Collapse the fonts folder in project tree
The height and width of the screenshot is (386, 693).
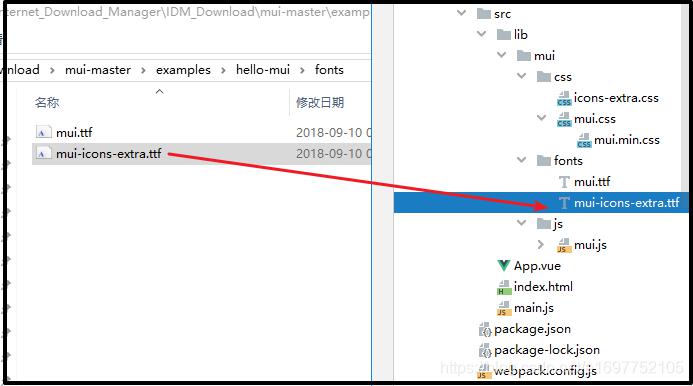click(522, 160)
